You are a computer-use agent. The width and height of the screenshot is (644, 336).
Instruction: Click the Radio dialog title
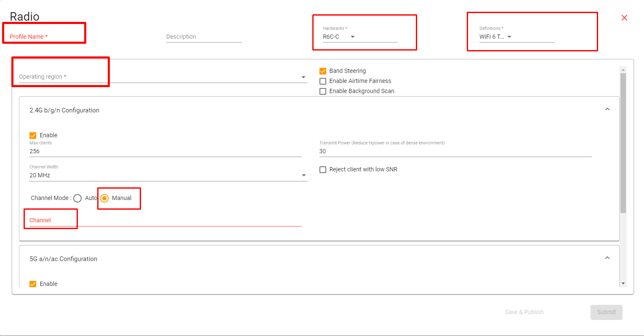coord(24,16)
